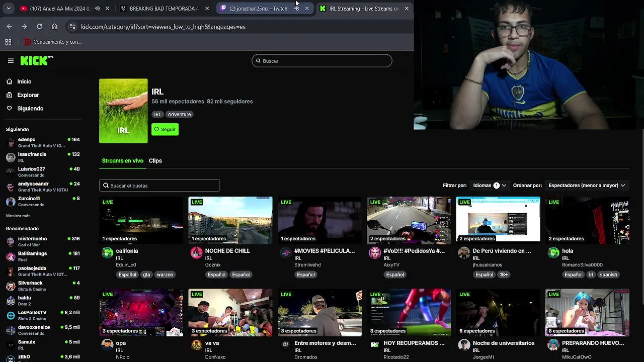Switch to Streams en vivo tab
Image resolution: width=644 pixels, height=362 pixels.
(x=122, y=161)
